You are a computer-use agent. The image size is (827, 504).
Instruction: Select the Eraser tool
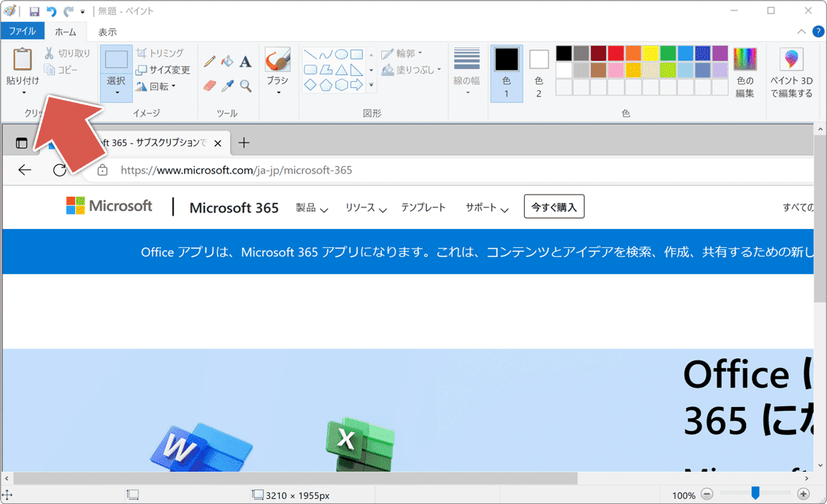click(x=209, y=85)
